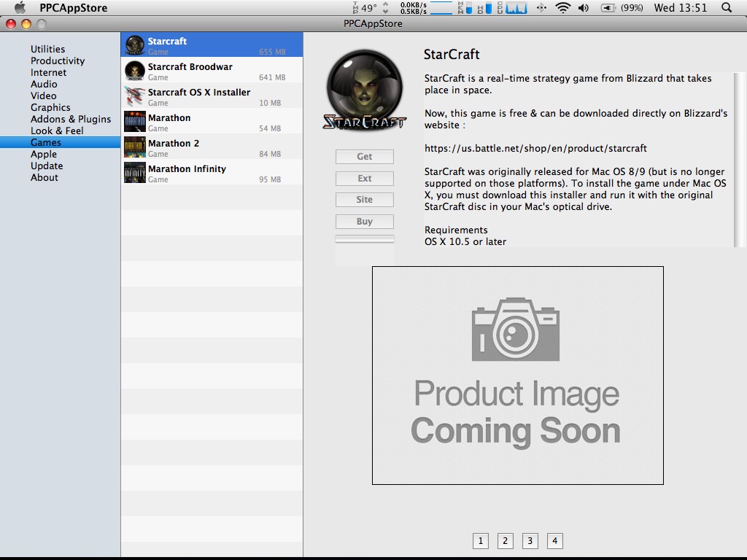The width and height of the screenshot is (747, 560).
Task: Click the battle.net StarCraft URL
Action: [535, 148]
